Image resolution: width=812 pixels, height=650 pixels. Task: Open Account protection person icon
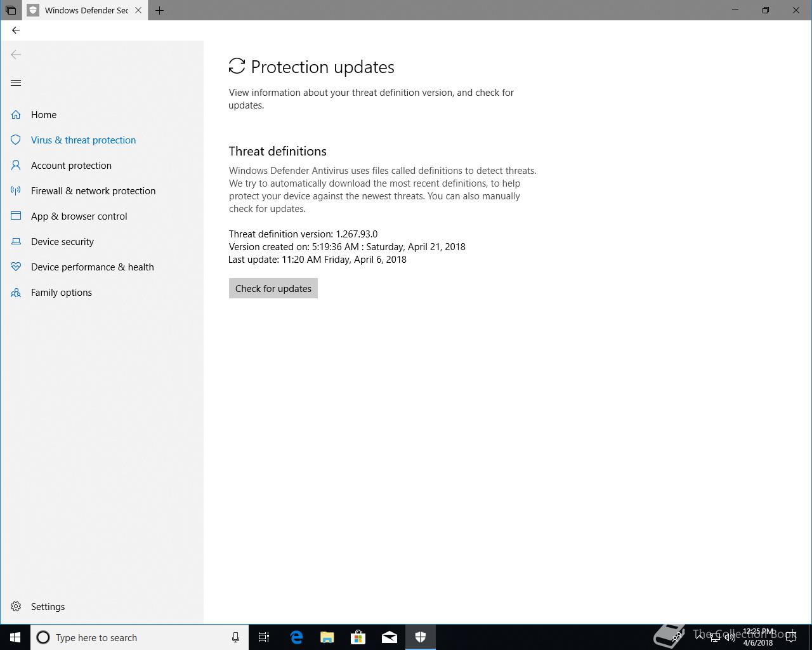click(x=16, y=166)
